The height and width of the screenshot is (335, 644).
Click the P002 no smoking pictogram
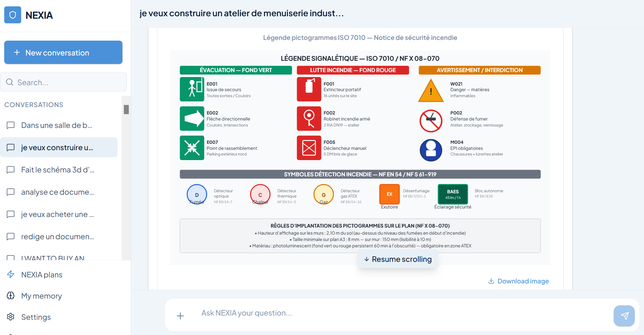tap(431, 121)
